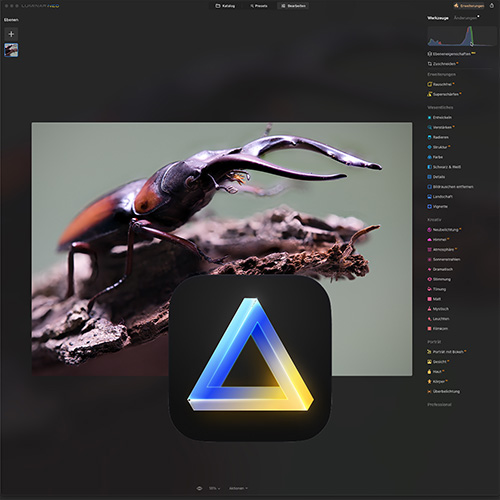Open the Entwickeln tool
This screenshot has width=500, height=500.
click(440, 117)
